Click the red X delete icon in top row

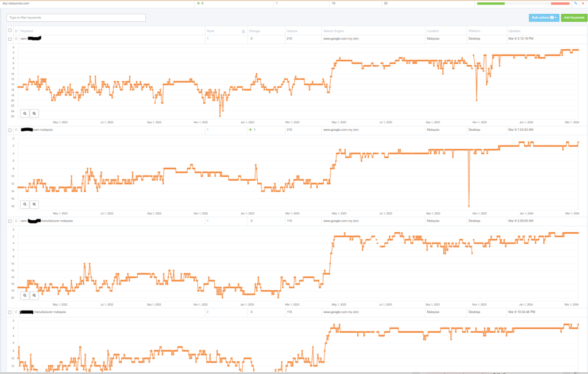pyautogui.click(x=583, y=3)
